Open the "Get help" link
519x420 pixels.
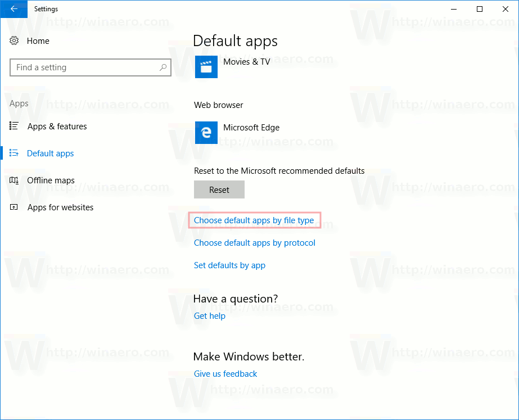[x=209, y=315]
